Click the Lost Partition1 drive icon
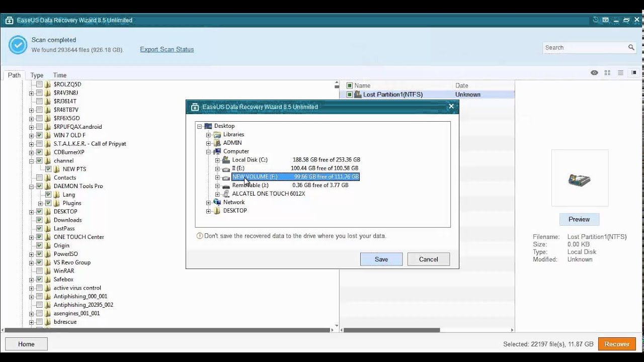 pyautogui.click(x=358, y=95)
